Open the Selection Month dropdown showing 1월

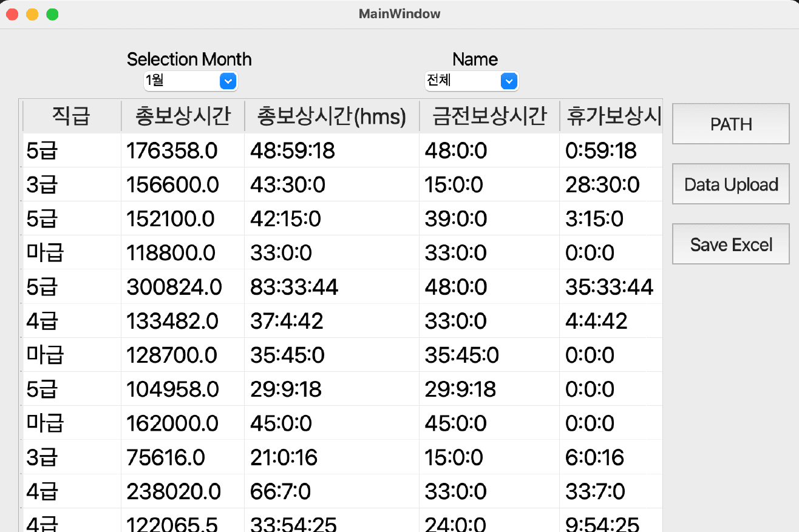(191, 81)
